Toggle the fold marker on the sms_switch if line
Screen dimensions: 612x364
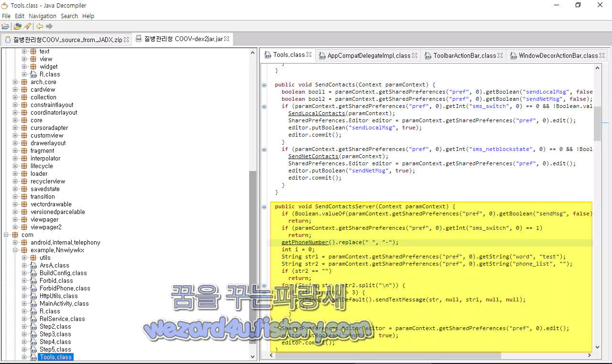tap(264, 107)
